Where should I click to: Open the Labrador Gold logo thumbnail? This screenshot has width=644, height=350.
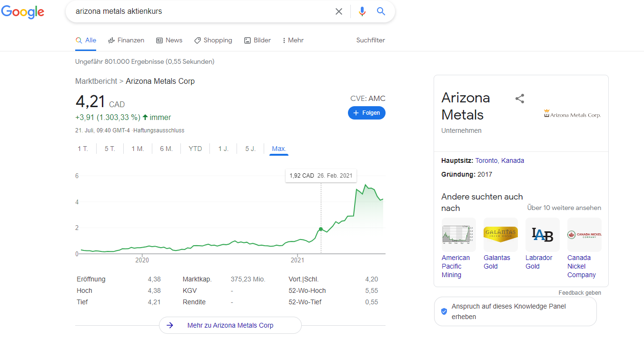click(x=542, y=235)
